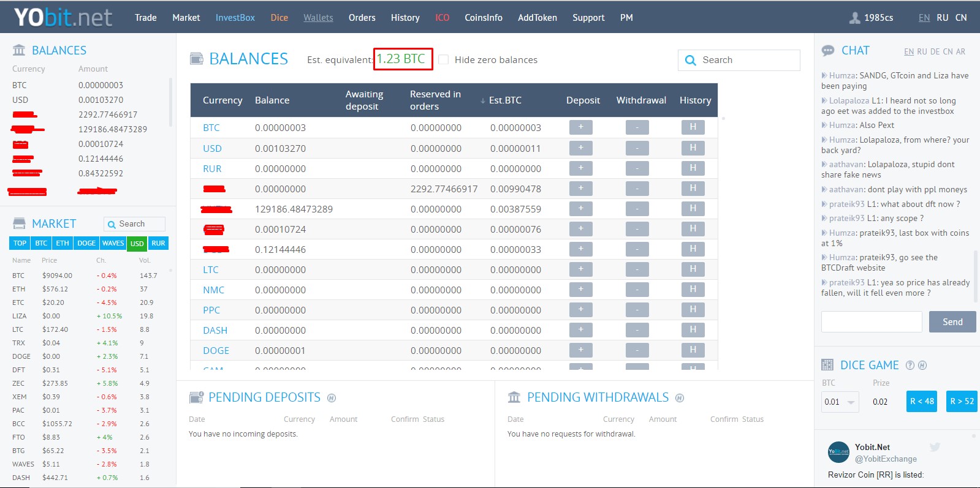This screenshot has width=980, height=488.
Task: Switch site language to RU in the header
Action: [943, 18]
